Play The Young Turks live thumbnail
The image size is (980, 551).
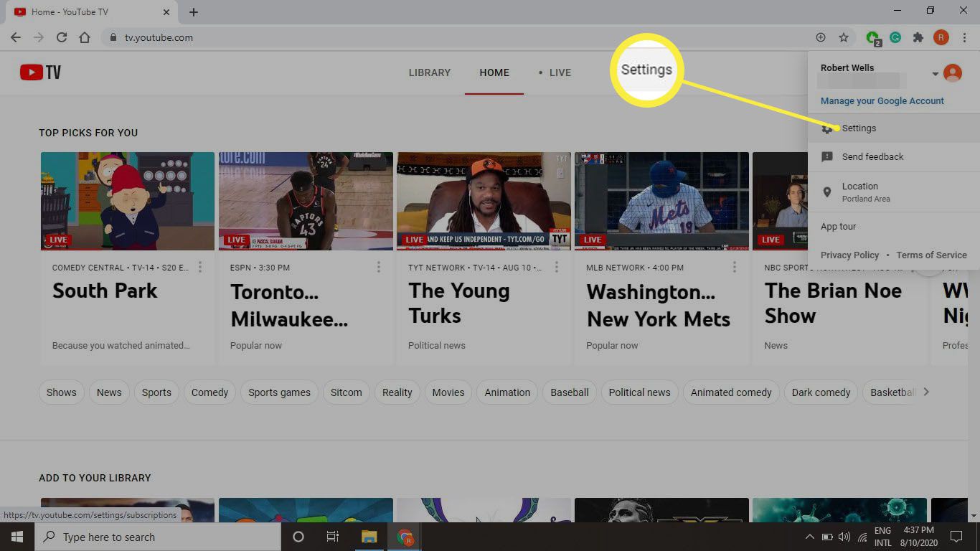click(x=484, y=201)
